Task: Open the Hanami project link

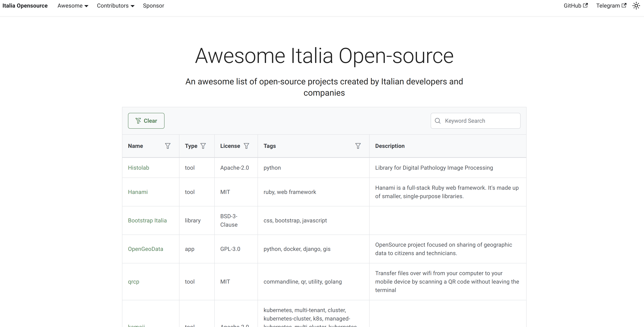Action: [x=138, y=192]
